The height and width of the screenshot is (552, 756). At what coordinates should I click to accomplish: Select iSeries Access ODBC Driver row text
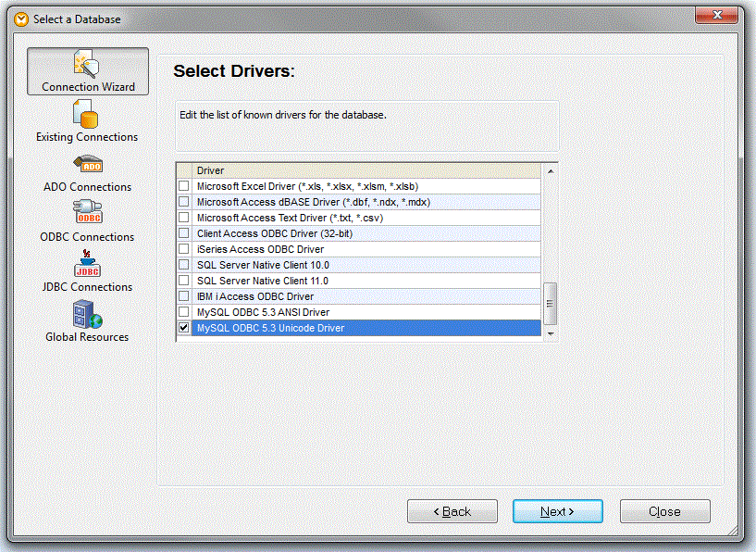pyautogui.click(x=260, y=249)
